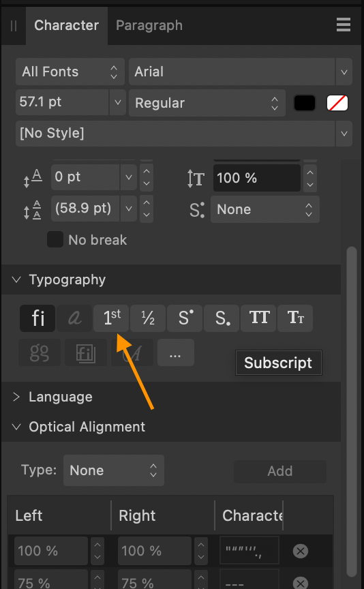Apply All Caps TT button
Image resolution: width=364 pixels, height=589 pixels.
[x=258, y=318]
